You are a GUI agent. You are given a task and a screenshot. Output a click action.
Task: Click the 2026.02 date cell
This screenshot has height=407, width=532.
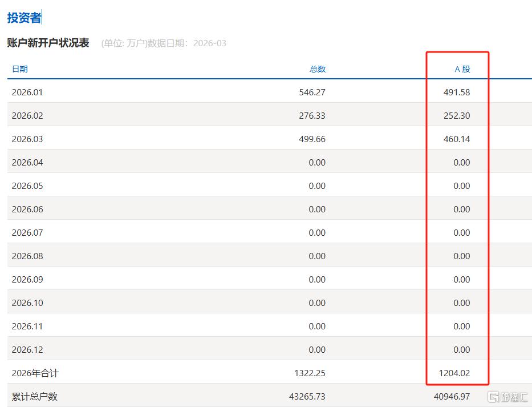27,115
